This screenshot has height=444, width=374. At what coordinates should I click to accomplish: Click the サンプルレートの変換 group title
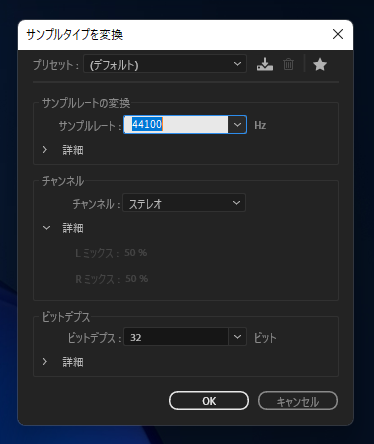tap(86, 103)
